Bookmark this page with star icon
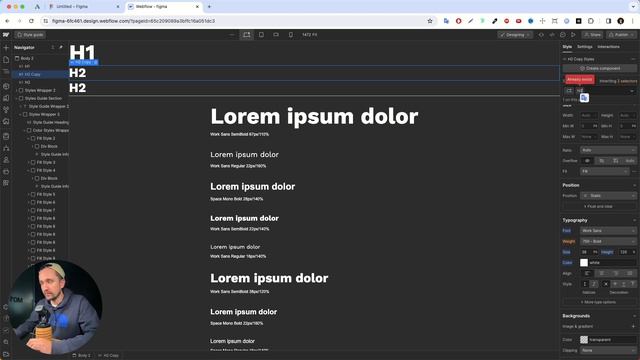This screenshot has width=640, height=360. pyautogui.click(x=430, y=21)
